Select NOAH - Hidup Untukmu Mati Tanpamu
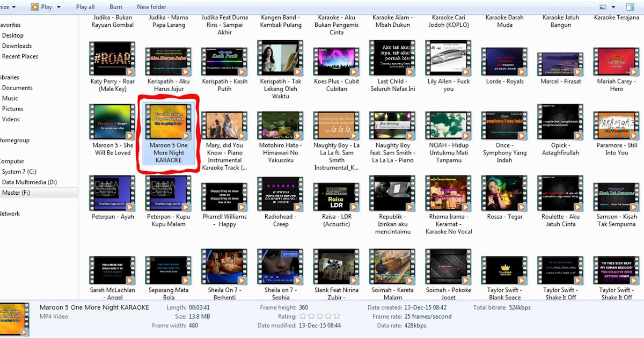This screenshot has width=644, height=338. pyautogui.click(x=448, y=137)
